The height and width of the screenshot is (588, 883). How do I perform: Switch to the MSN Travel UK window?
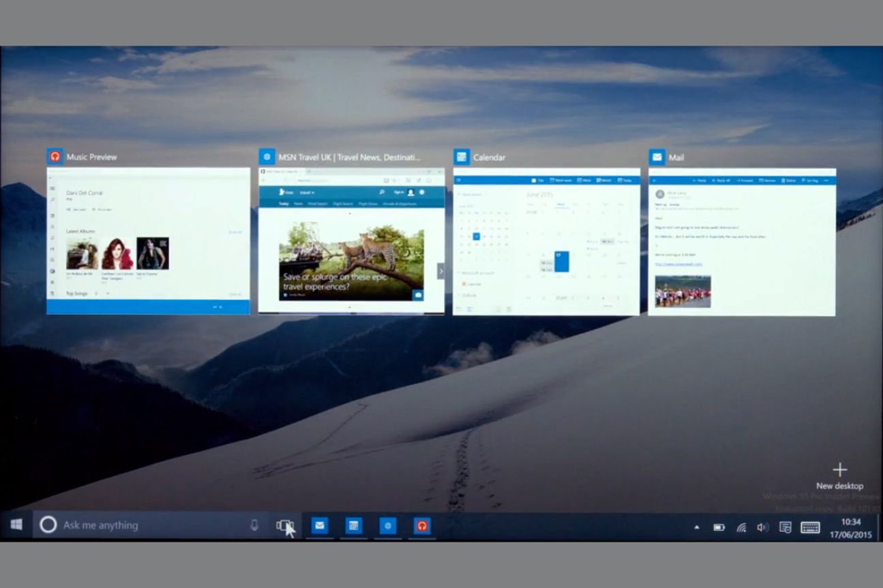351,241
